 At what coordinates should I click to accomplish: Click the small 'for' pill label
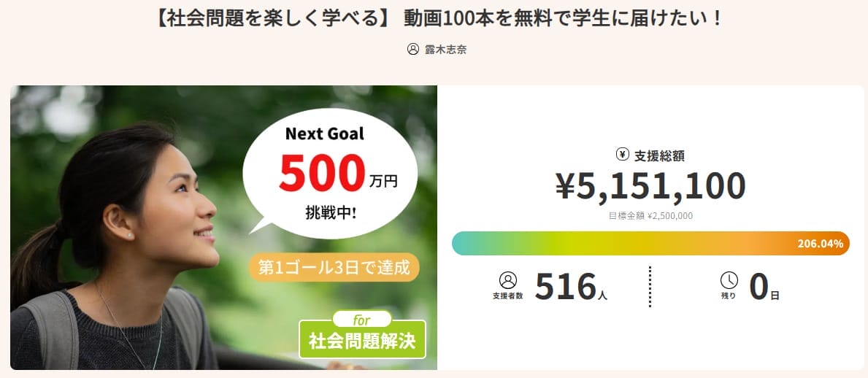pyautogui.click(x=362, y=320)
